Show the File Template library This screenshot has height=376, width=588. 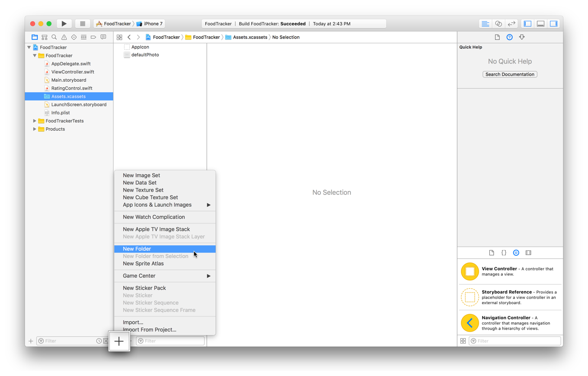tap(492, 253)
